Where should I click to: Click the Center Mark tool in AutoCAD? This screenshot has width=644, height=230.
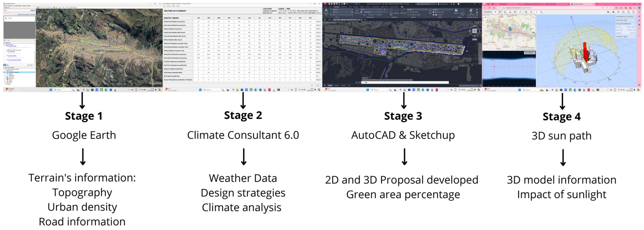[x=391, y=12]
